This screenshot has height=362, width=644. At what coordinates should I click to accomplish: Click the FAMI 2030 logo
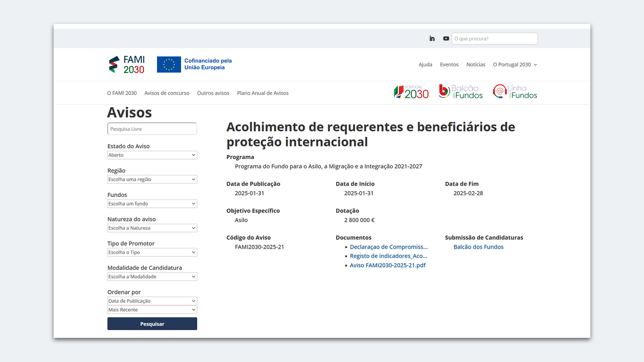(x=127, y=65)
